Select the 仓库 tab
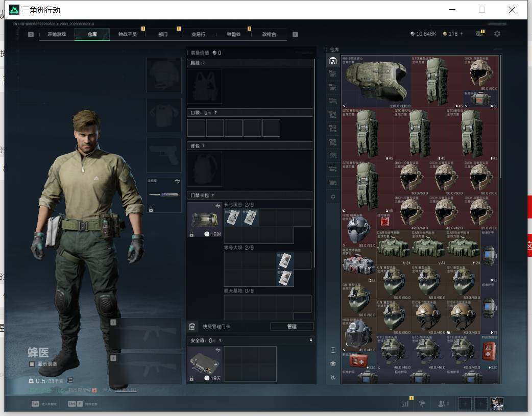Image resolution: width=532 pixels, height=416 pixels. coord(92,34)
